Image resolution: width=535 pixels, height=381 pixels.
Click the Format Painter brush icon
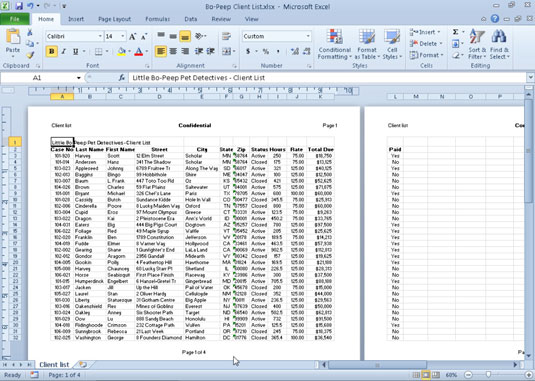30,55
